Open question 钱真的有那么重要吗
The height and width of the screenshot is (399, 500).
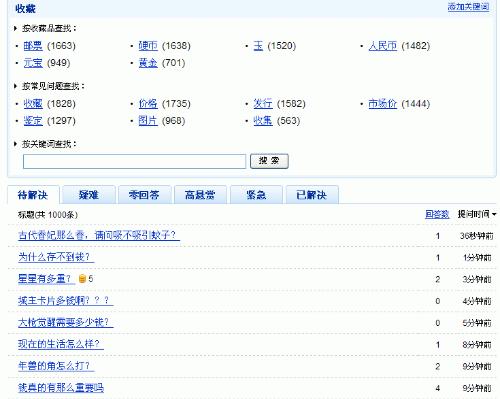click(x=61, y=388)
